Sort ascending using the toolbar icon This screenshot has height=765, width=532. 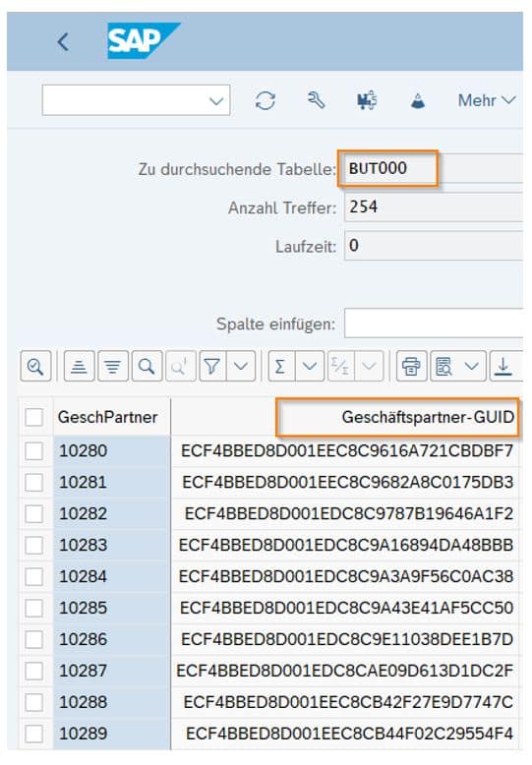tap(79, 367)
